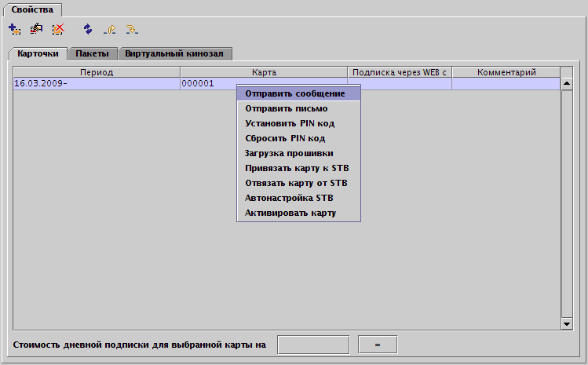Viewport: 588px width, 365px height.
Task: Click the add record toolbar icon
Action: pyautogui.click(x=14, y=29)
